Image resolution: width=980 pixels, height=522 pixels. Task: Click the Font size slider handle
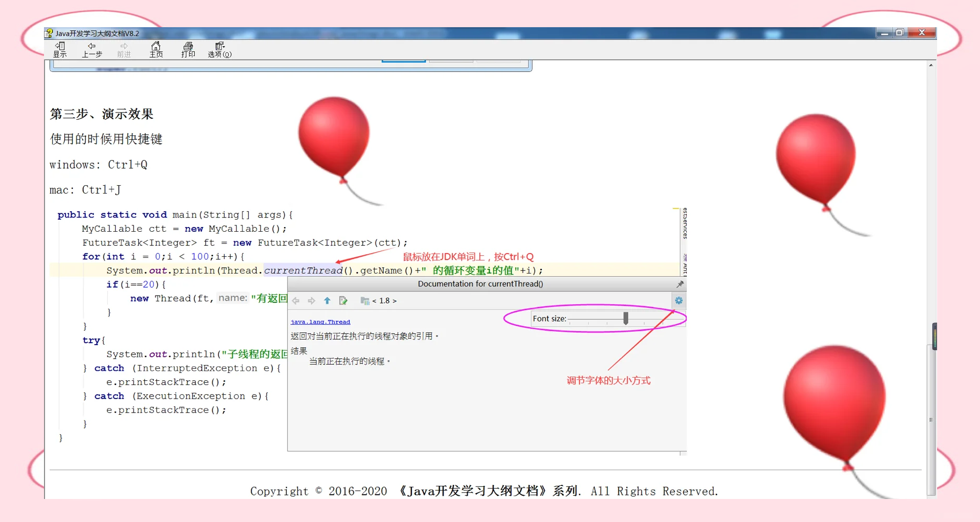(626, 319)
